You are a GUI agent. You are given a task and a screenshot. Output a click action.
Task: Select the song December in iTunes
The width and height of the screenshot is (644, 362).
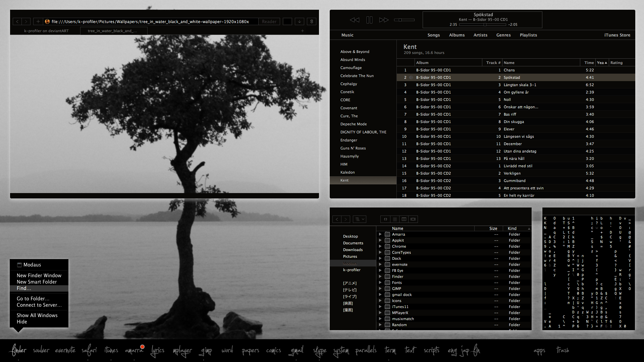pos(516,144)
